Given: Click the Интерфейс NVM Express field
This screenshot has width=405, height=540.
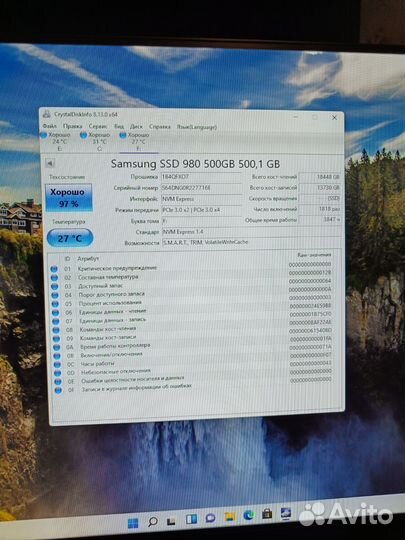Looking at the screenshot, I should click(201, 199).
